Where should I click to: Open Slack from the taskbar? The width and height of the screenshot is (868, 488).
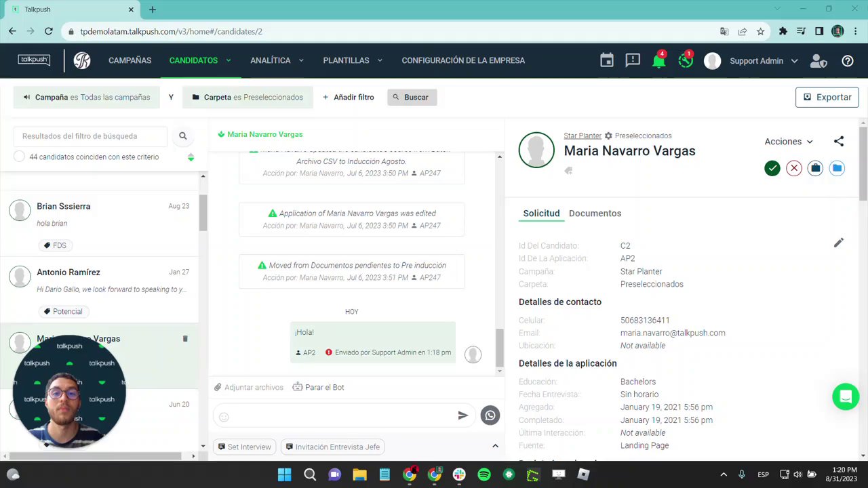[x=459, y=474]
